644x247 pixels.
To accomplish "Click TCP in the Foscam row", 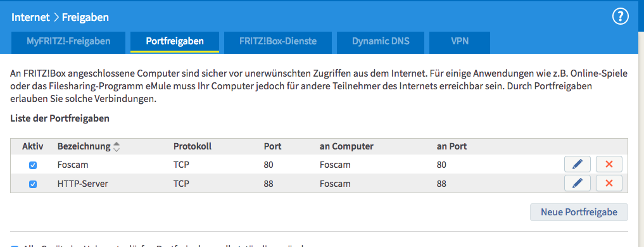I will click(x=181, y=165).
